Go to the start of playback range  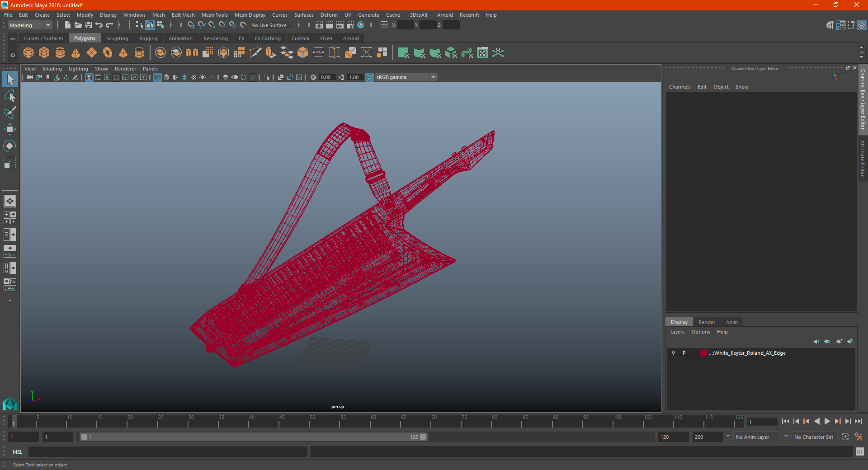(x=785, y=421)
